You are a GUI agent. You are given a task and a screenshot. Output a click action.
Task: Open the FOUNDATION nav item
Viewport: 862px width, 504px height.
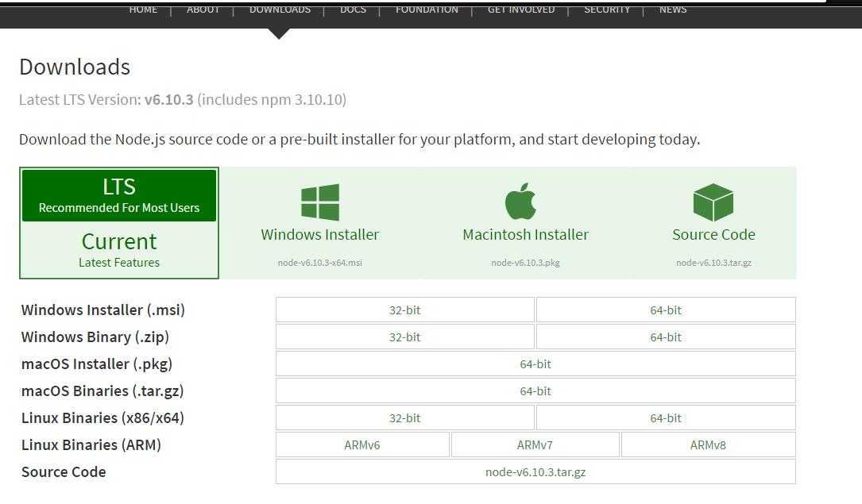427,10
